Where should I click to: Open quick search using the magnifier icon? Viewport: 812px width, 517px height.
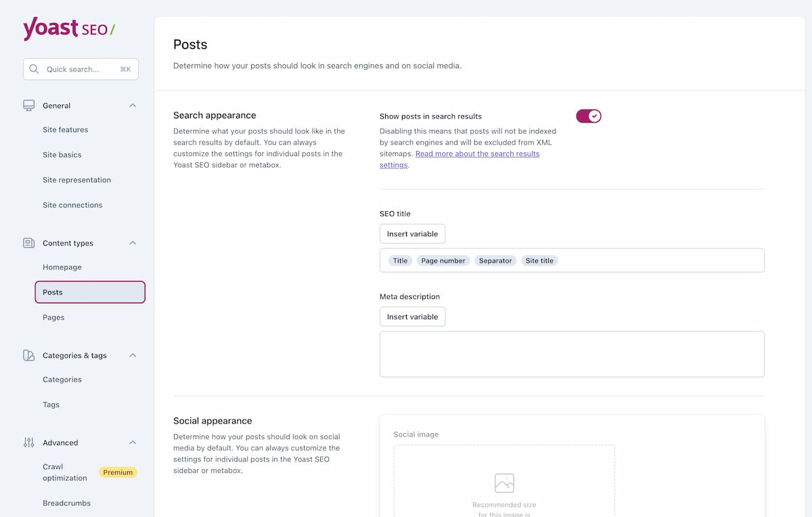(x=33, y=69)
